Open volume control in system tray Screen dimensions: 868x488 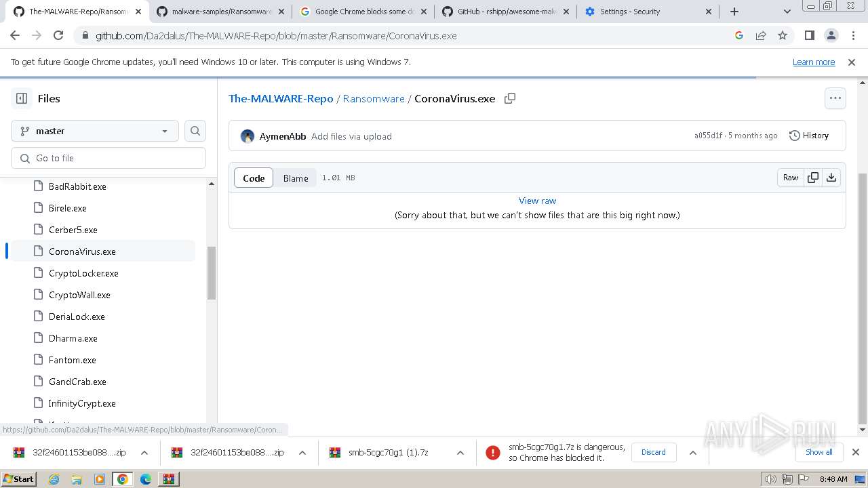[x=770, y=479]
